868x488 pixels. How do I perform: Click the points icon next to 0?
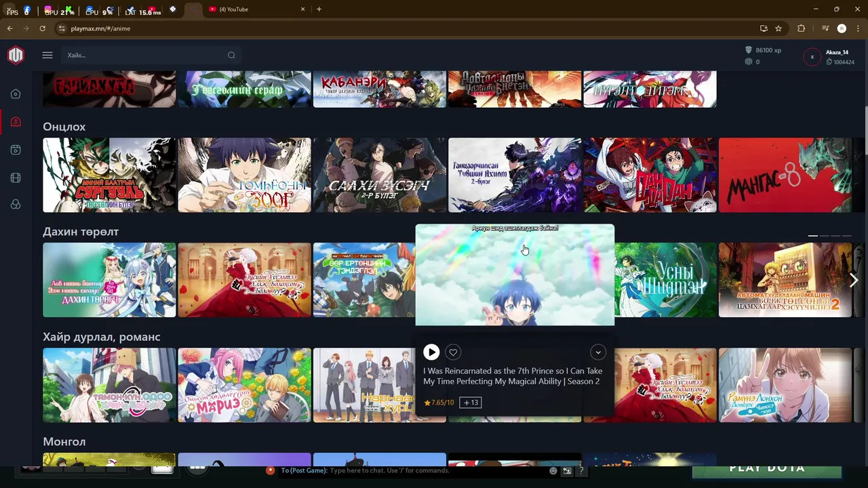pos(749,62)
